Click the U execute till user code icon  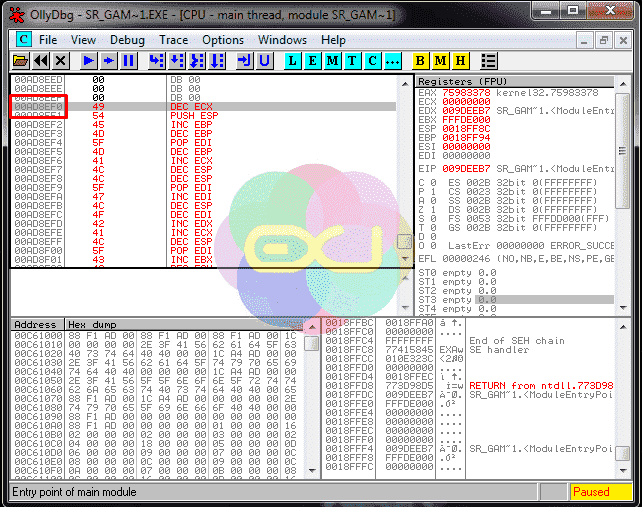coord(264,61)
